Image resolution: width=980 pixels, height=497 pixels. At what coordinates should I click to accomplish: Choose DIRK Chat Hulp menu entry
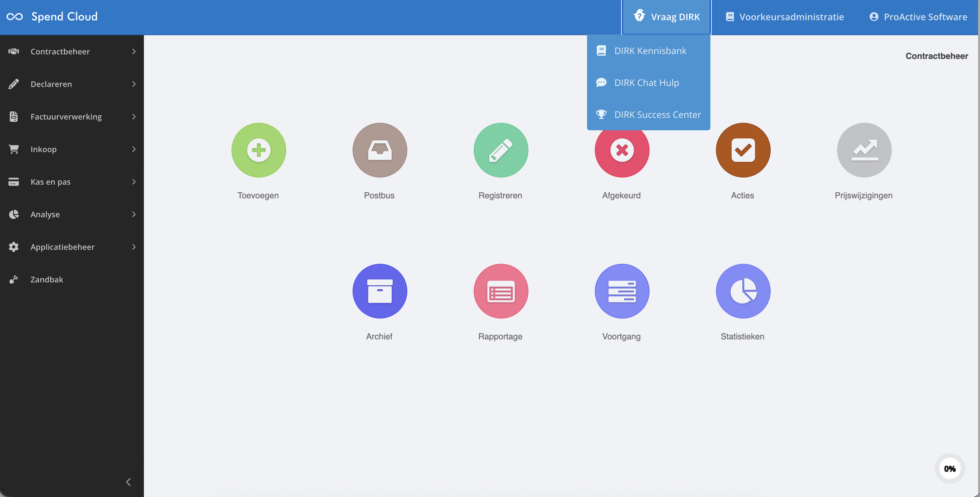[x=646, y=83]
